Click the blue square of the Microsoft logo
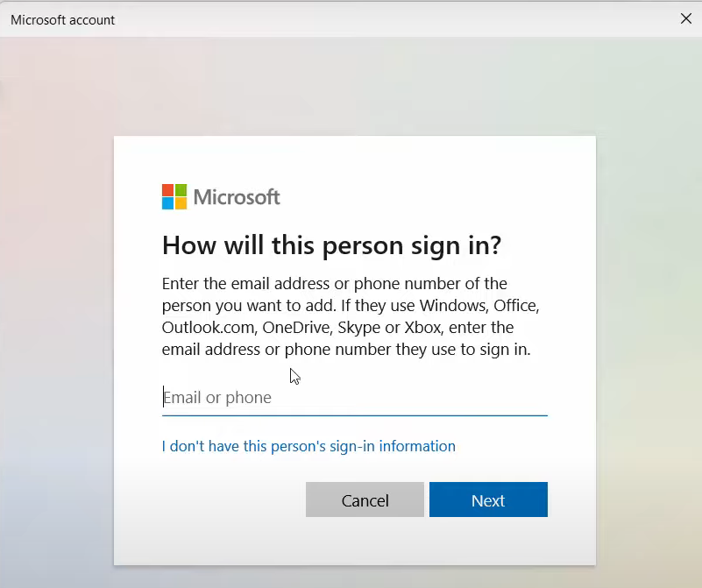This screenshot has height=588, width=702. click(168, 203)
